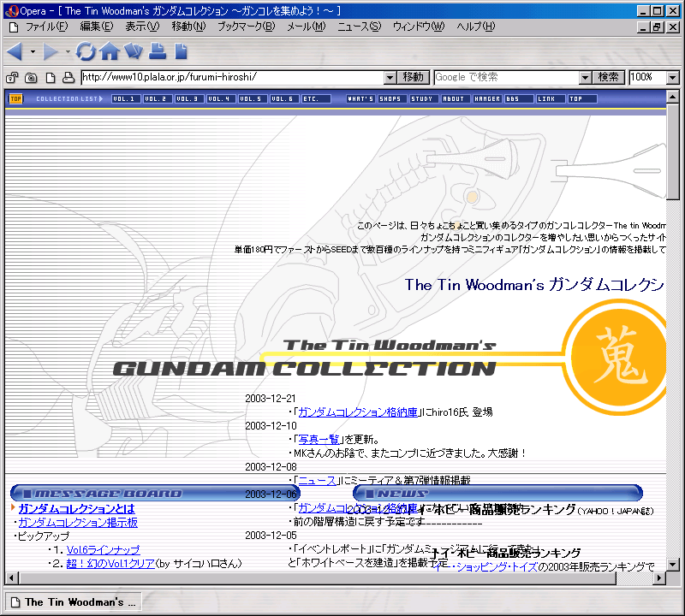
Task: Click the vertical scrollbar down arrow
Action: [x=673, y=565]
